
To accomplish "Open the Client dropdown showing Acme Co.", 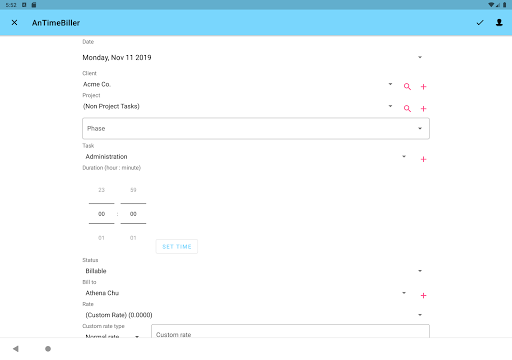I will point(239,84).
